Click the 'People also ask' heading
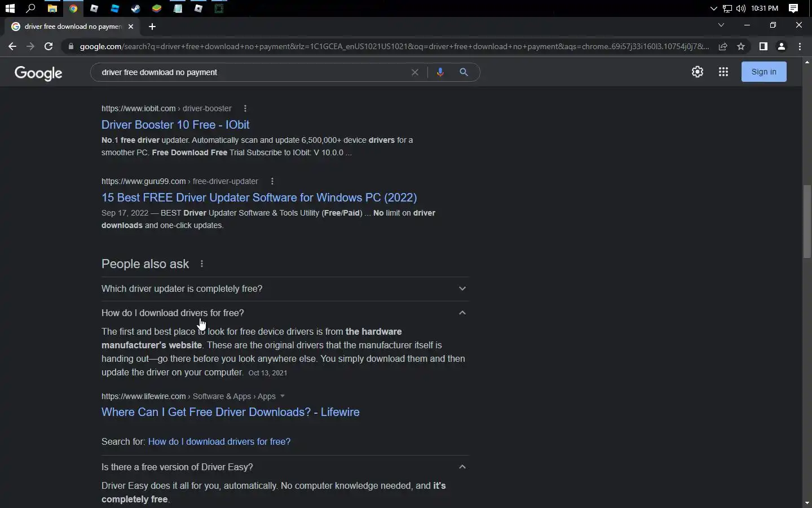Viewport: 812px width, 508px height. (145, 264)
